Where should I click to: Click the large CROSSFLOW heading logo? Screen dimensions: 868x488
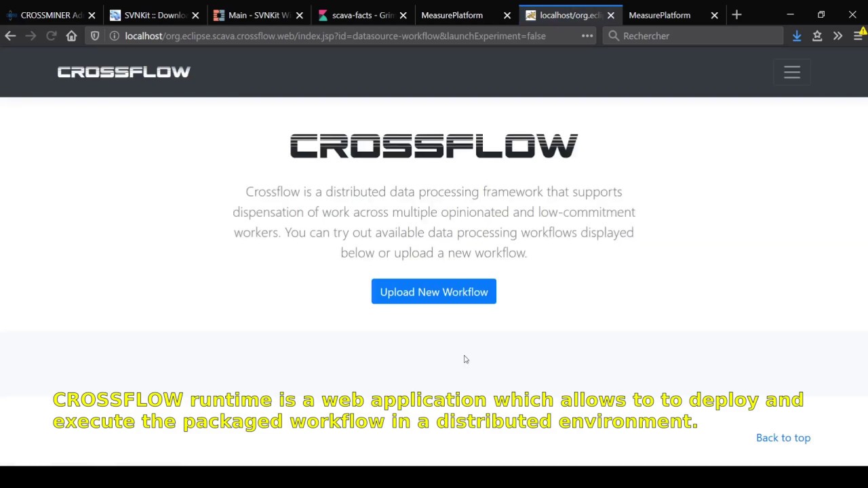pyautogui.click(x=434, y=146)
